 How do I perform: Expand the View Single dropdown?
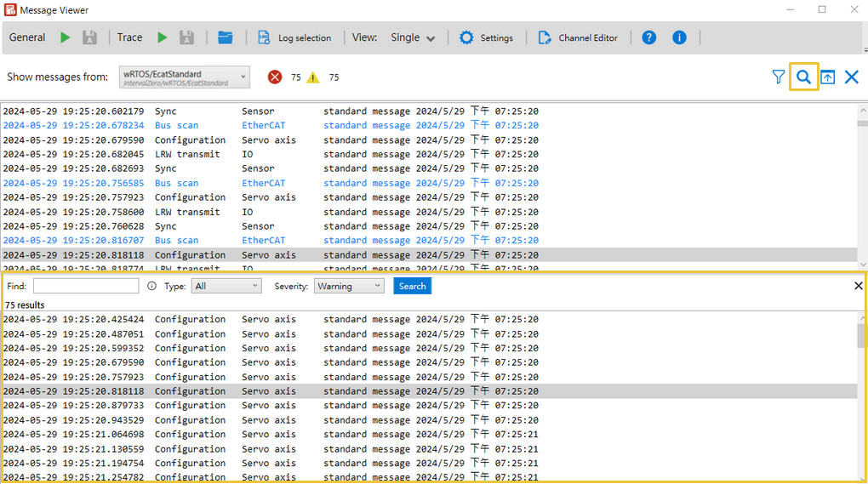pyautogui.click(x=413, y=37)
